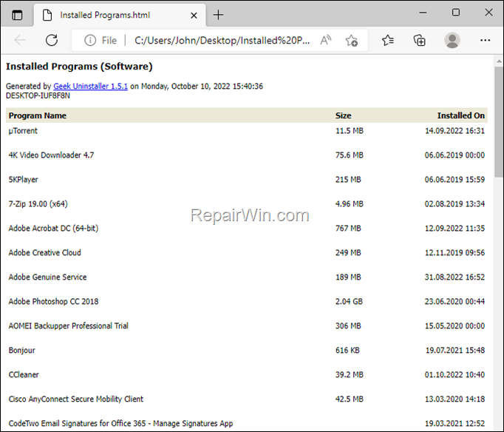Screen dimensions: 504x432
Task: Click install date 13.03.2020 14:18
Action: [x=454, y=399]
